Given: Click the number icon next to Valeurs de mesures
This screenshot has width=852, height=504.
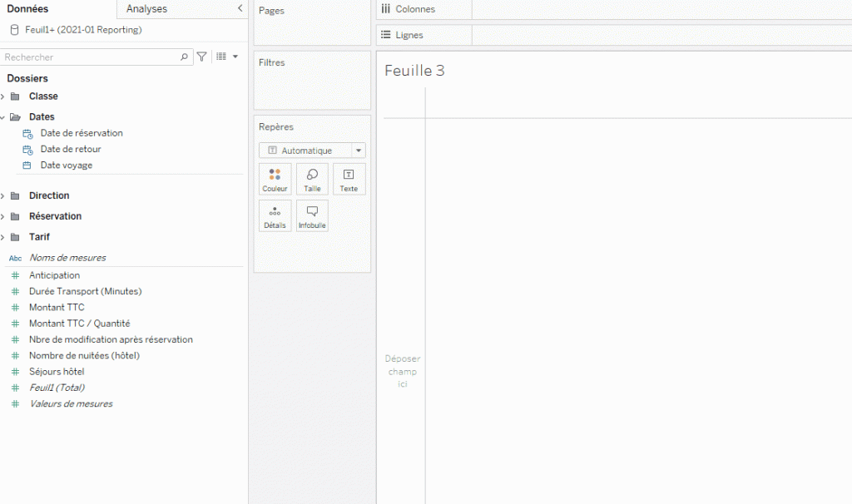Looking at the screenshot, I should pos(15,403).
